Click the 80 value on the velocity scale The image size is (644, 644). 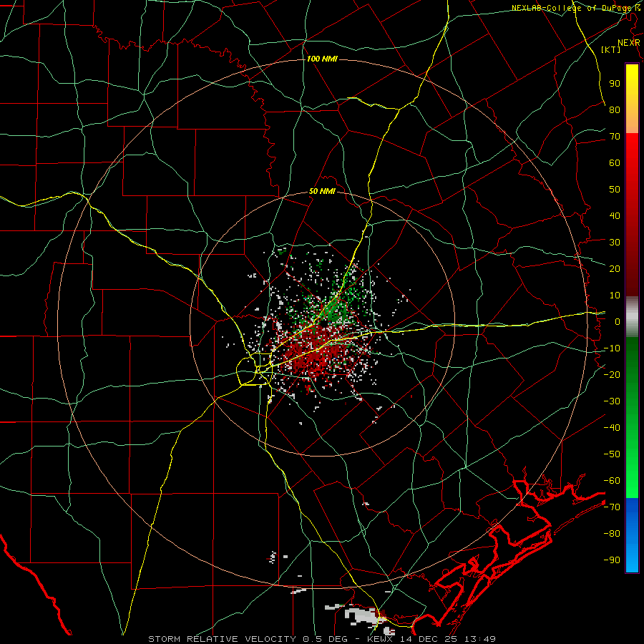coord(615,109)
